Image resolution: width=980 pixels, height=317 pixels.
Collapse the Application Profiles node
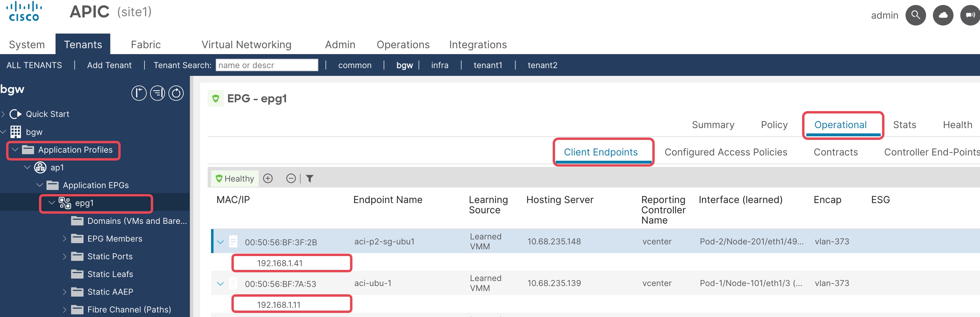coord(15,150)
